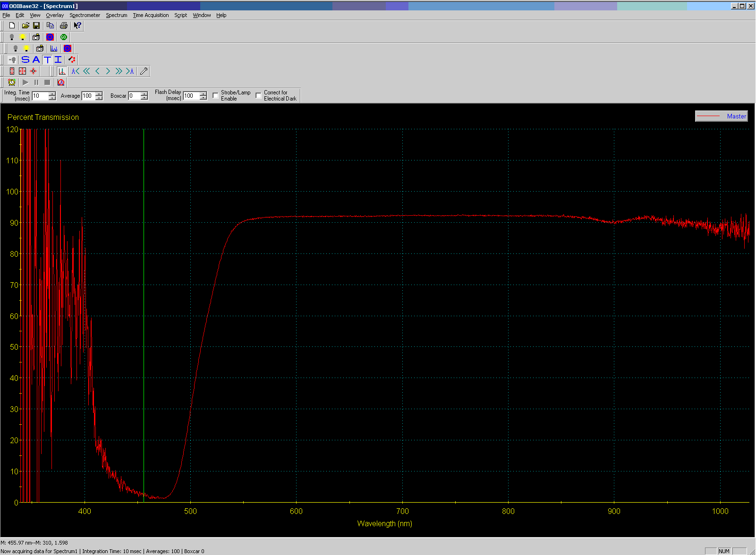Screen dimensions: 756x555
Task: Start time acquisition with play button
Action: coord(25,82)
